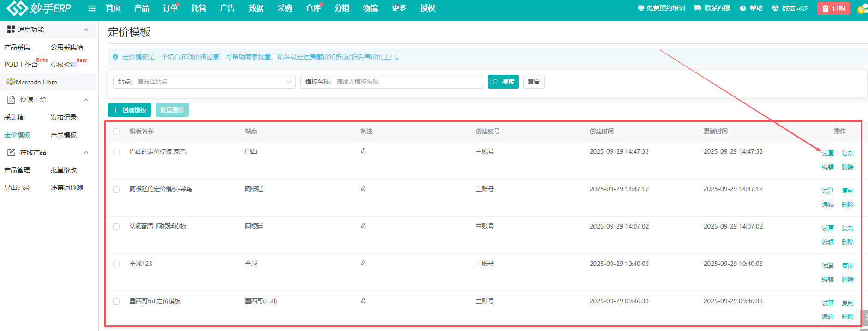
Task: Click the 数据同步 sync icon
Action: click(x=775, y=8)
